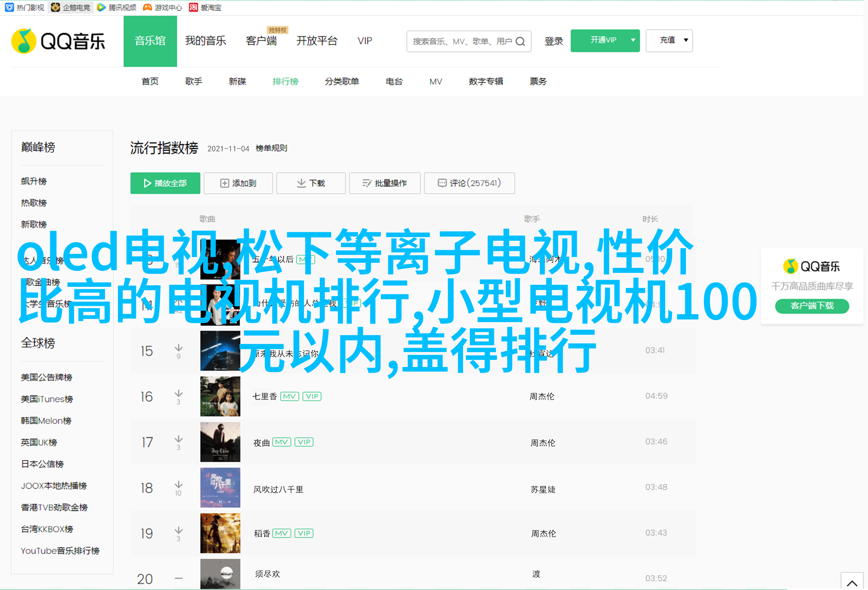This screenshot has height=590, width=868.
Task: Go to 开放平台
Action: (x=317, y=41)
